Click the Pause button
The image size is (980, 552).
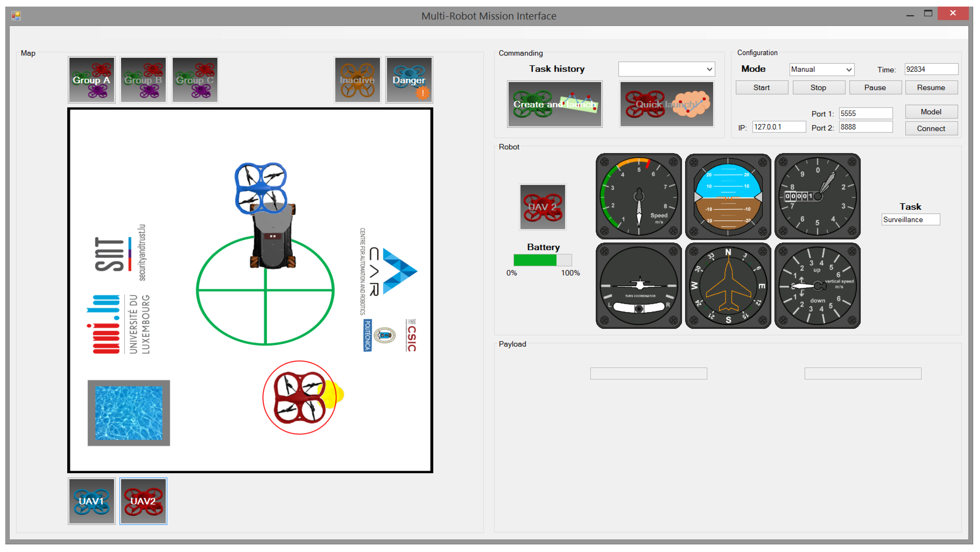pos(875,88)
